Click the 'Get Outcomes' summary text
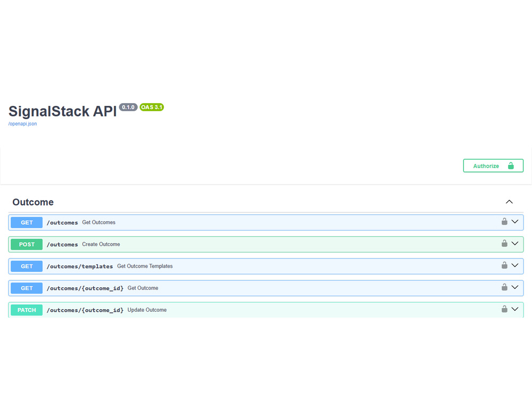Viewport: 532px width, 399px height. click(99, 222)
